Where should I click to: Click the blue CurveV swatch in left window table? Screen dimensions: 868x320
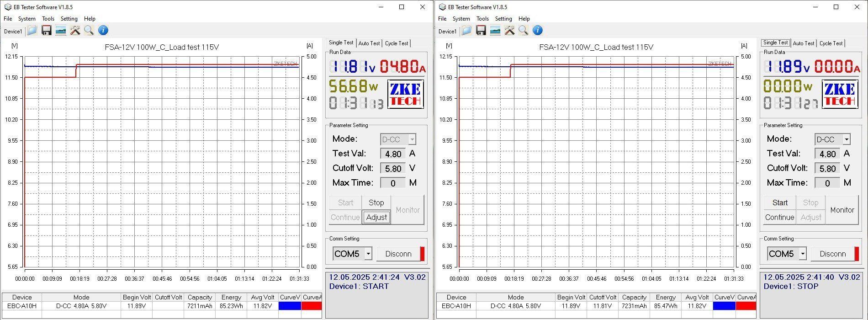[290, 306]
